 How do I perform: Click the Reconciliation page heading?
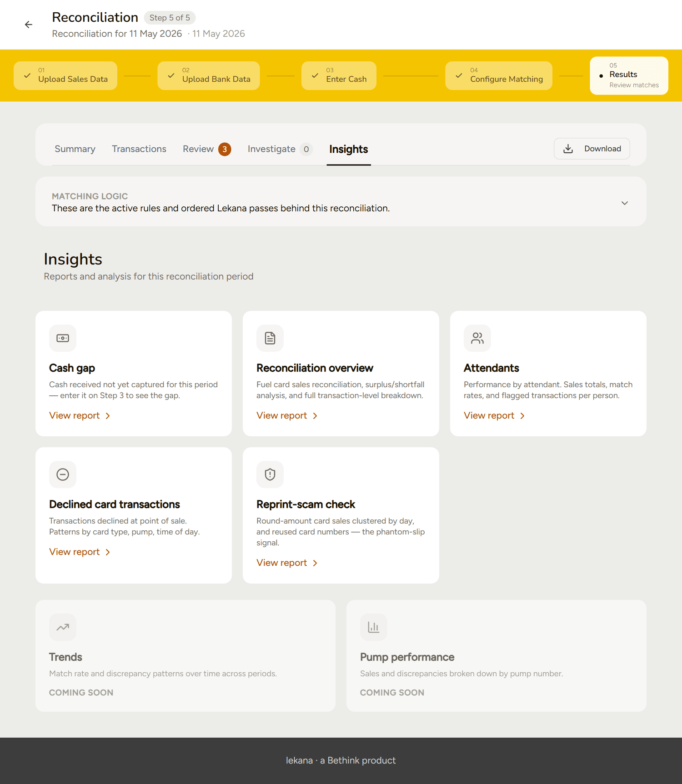(x=95, y=17)
